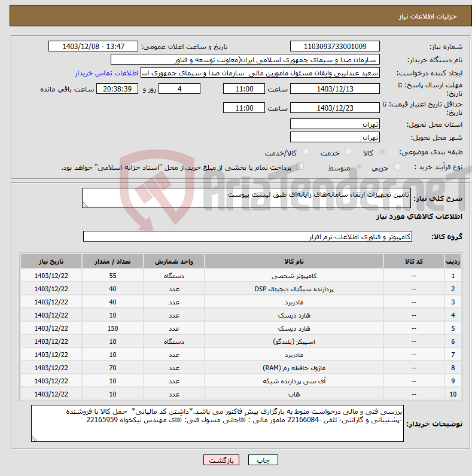Select the کالا/خدمت radio button
The height and width of the screenshot is (476, 472).
point(306,152)
